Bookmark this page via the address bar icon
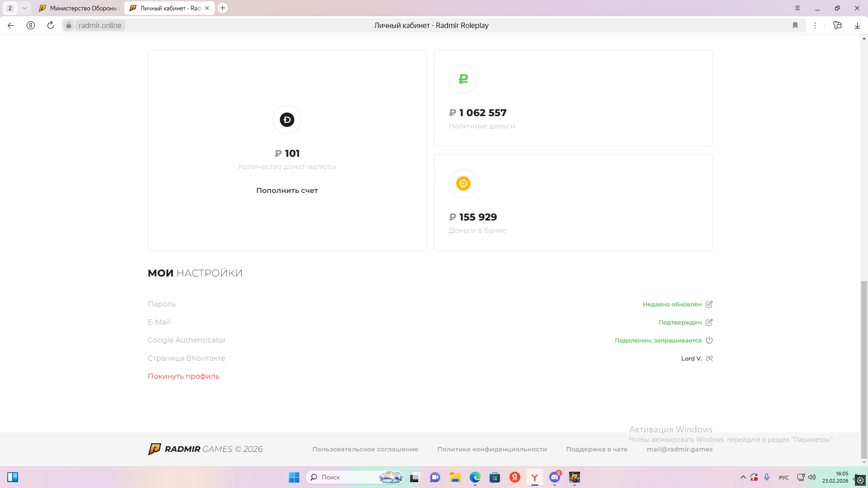The height and width of the screenshot is (488, 868). (x=795, y=25)
